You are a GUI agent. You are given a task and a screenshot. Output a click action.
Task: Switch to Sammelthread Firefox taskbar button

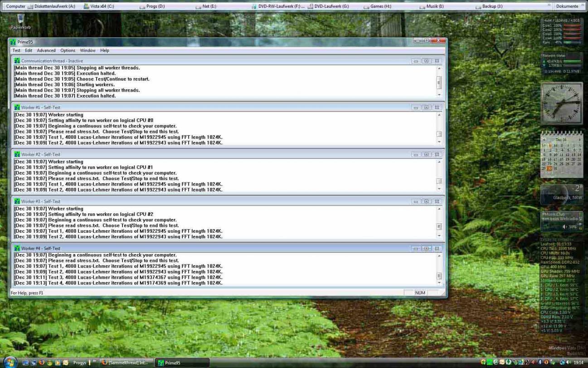coord(126,363)
